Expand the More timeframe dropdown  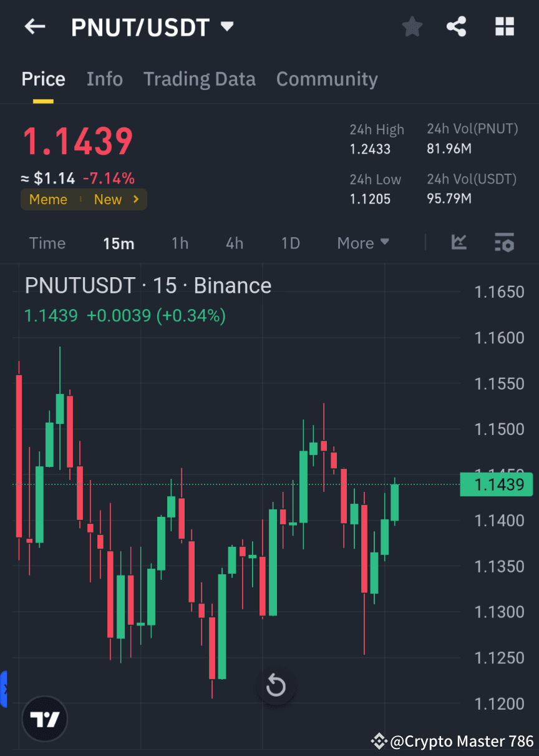pyautogui.click(x=362, y=243)
